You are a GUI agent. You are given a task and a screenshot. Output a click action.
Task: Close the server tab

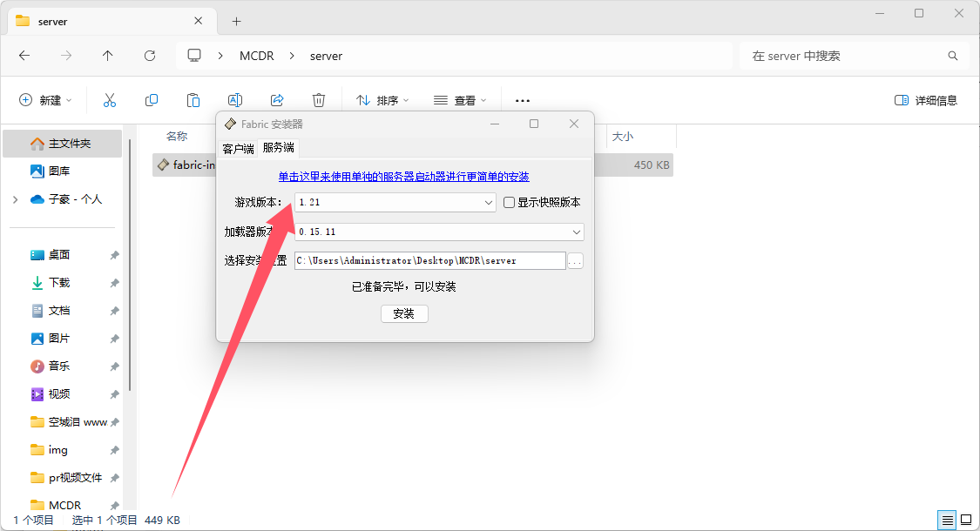tap(198, 21)
